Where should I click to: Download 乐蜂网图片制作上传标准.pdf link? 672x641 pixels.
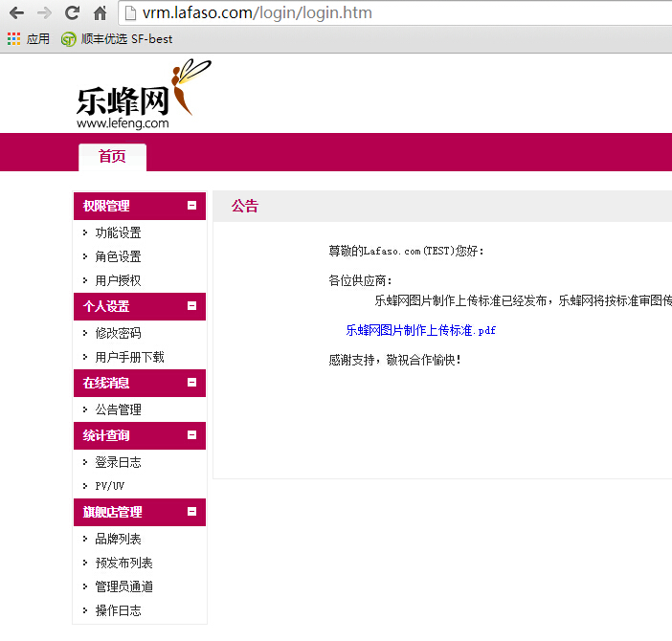pyautogui.click(x=421, y=330)
